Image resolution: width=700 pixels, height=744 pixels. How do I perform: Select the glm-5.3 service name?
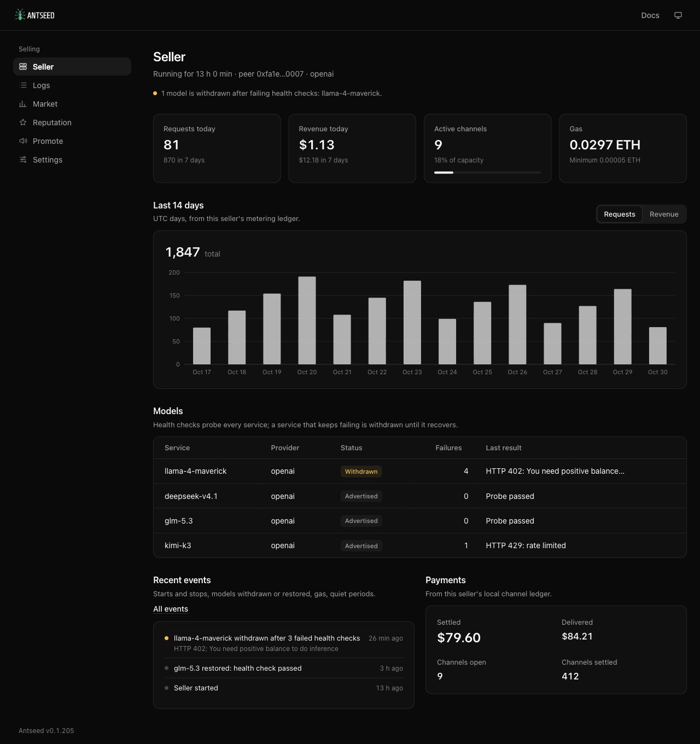(178, 521)
